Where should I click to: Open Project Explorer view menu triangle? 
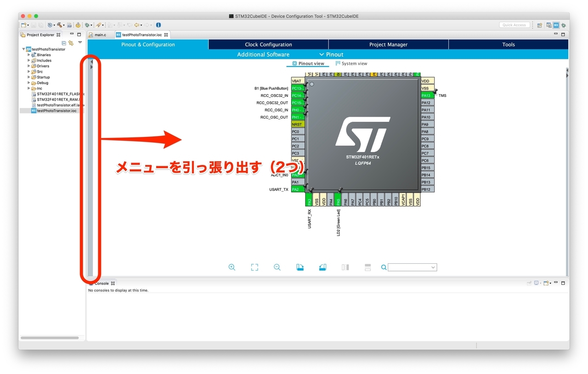click(x=80, y=42)
